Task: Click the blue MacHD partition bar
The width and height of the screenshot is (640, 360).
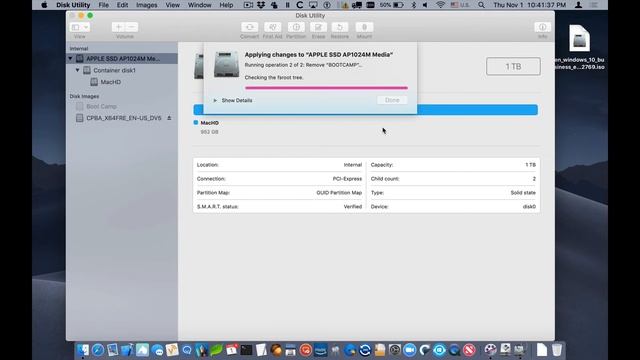Action: (477, 109)
